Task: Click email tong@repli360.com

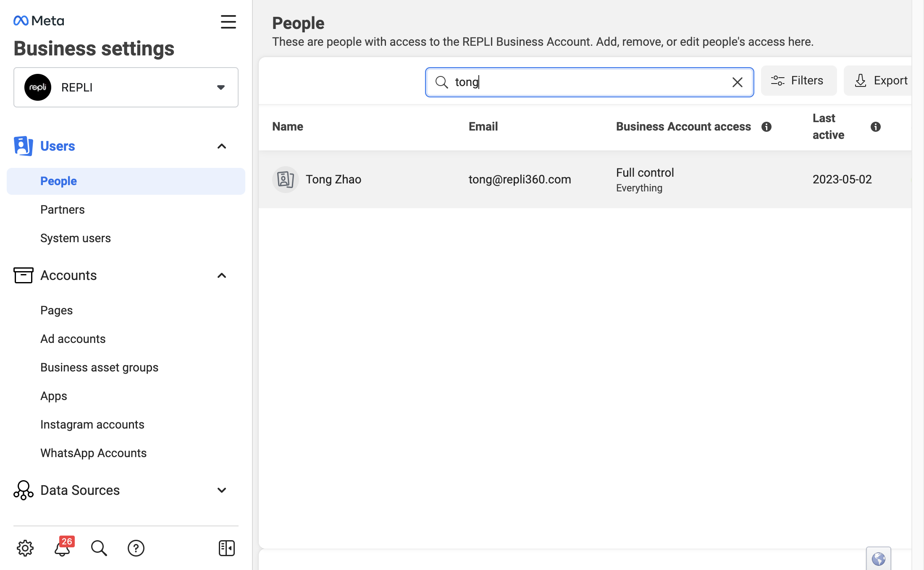Action: pos(520,180)
